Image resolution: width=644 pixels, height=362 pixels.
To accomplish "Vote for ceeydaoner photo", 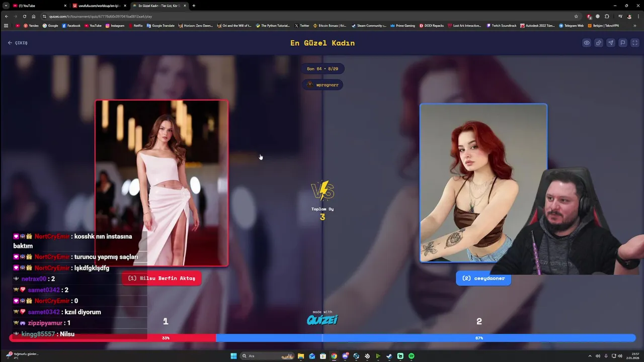I will [483, 183].
